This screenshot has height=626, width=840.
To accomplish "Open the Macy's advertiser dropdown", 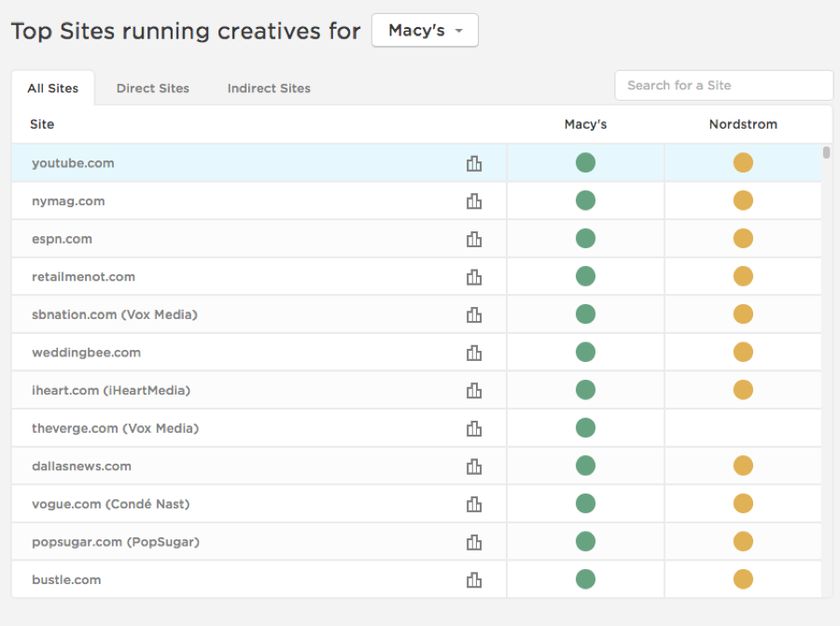I will (425, 30).
